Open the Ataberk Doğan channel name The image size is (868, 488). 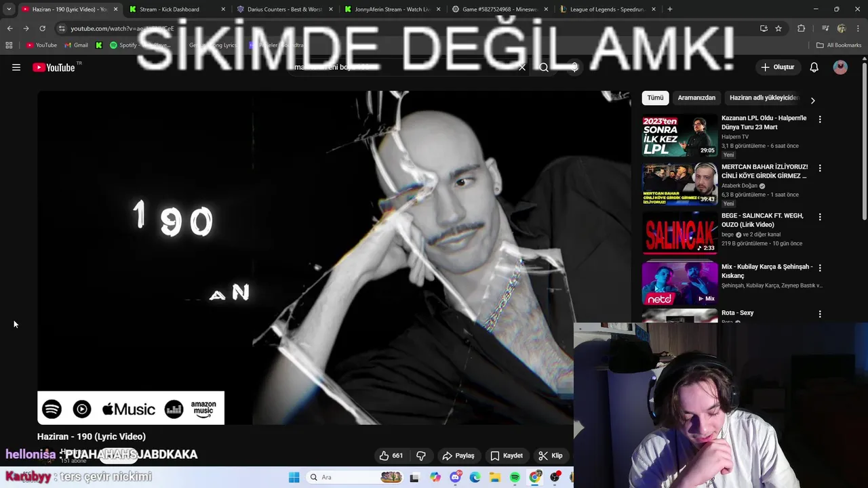tap(739, 186)
